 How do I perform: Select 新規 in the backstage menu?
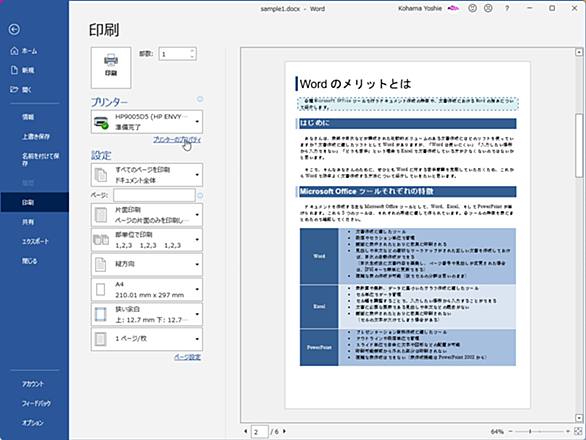tap(22, 70)
